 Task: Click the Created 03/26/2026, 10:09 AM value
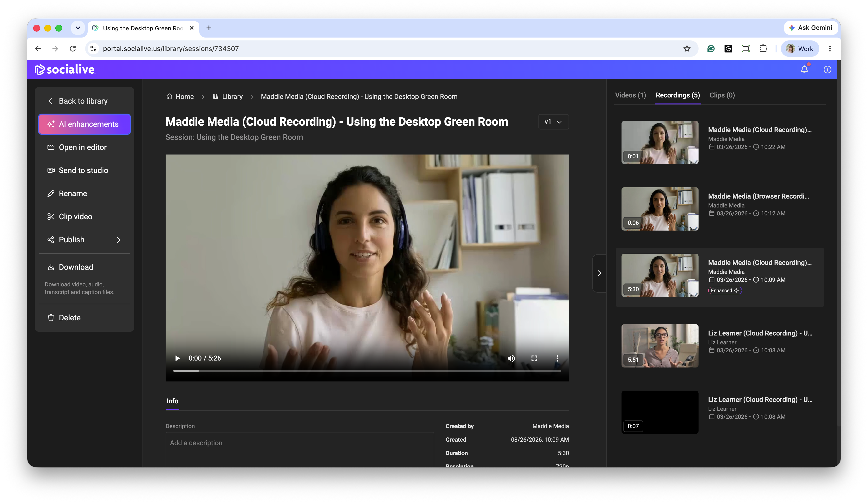tap(540, 439)
